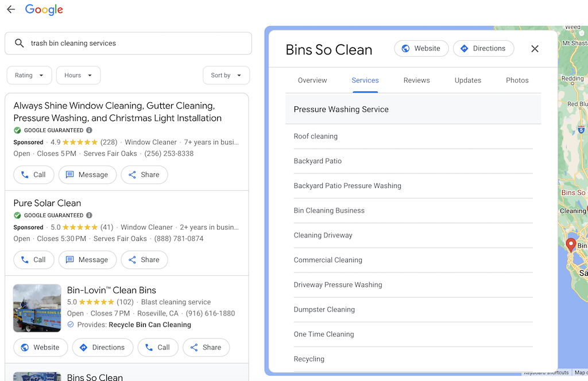Open the Hours filter dropdown
Viewport: 588px width, 381px height.
coord(78,75)
